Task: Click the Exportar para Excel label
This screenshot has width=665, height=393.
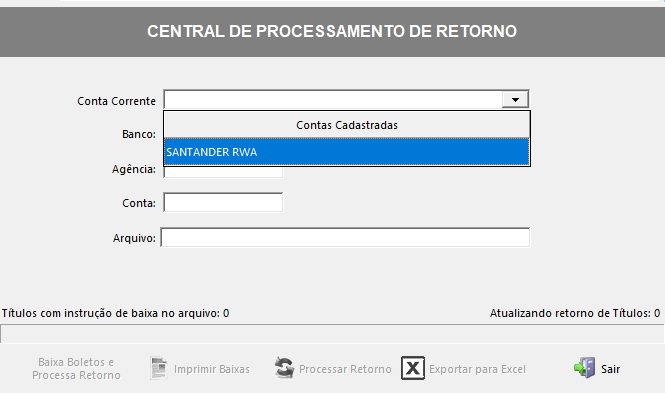Action: tap(478, 369)
